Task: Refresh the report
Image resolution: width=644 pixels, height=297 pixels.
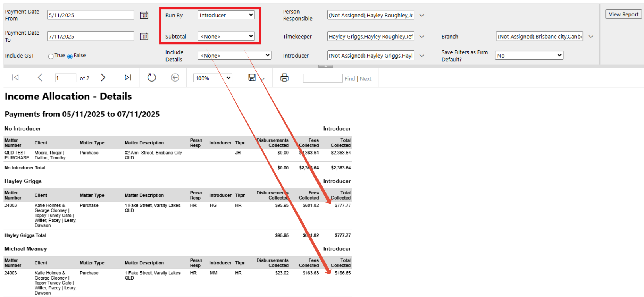Action: [152, 78]
